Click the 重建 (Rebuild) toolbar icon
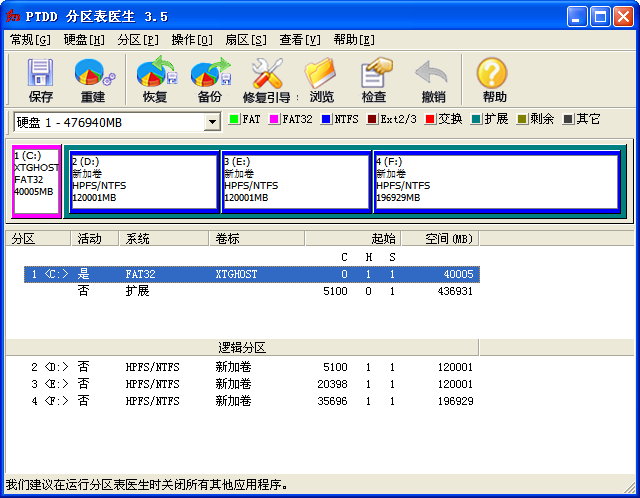 coord(93,80)
